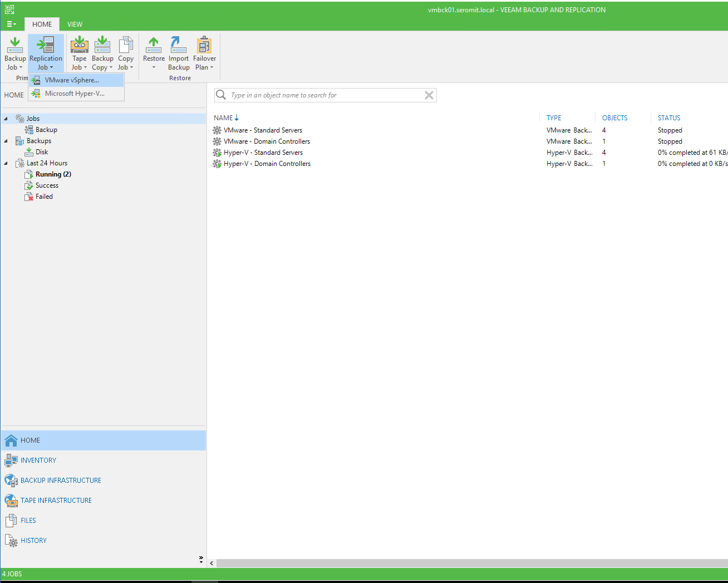This screenshot has width=728, height=583.
Task: Collapse the Jobs tree node
Action: [6, 119]
